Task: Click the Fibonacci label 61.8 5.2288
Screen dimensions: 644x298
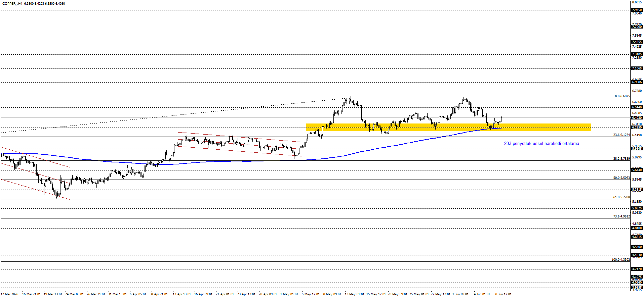Action: point(621,197)
